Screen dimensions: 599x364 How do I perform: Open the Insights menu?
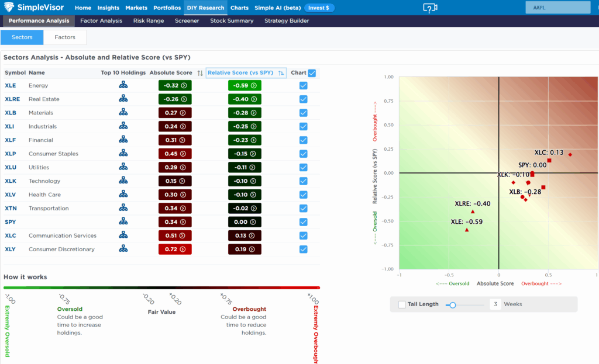click(x=108, y=8)
